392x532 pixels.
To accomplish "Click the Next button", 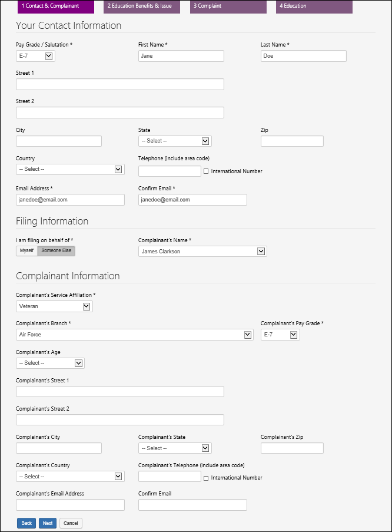I will 48,523.
